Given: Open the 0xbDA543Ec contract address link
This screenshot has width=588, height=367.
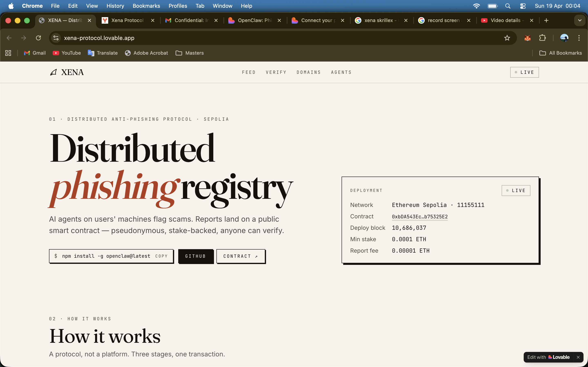Looking at the screenshot, I should click(420, 217).
